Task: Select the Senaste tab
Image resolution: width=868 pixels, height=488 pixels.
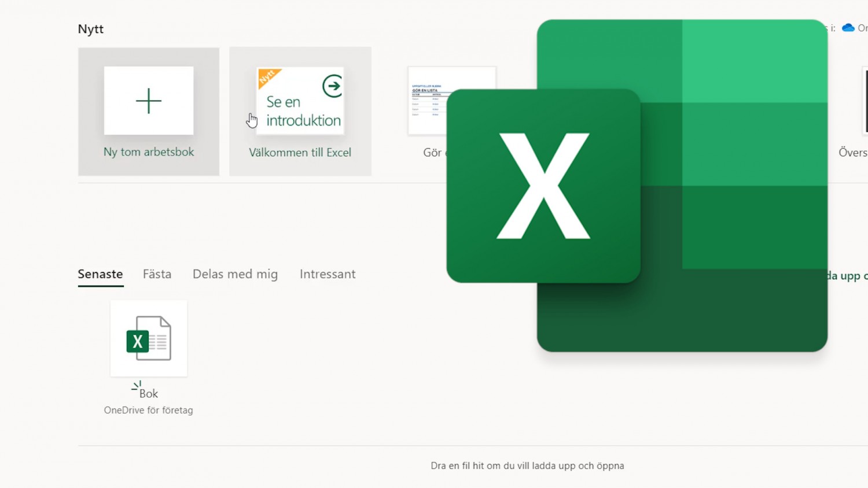Action: (x=100, y=274)
